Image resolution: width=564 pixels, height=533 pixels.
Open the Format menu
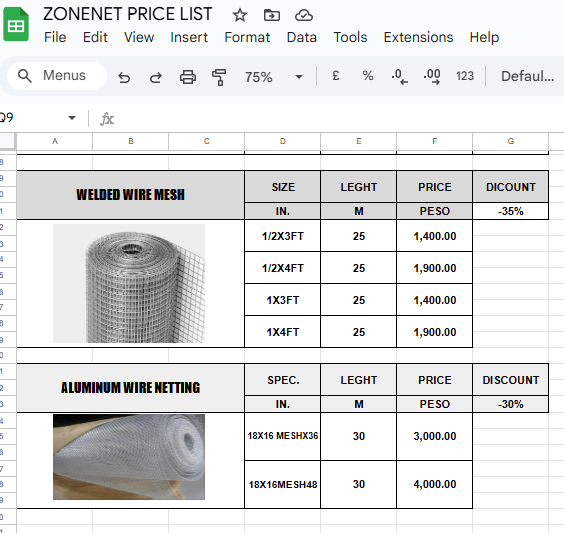click(x=247, y=37)
